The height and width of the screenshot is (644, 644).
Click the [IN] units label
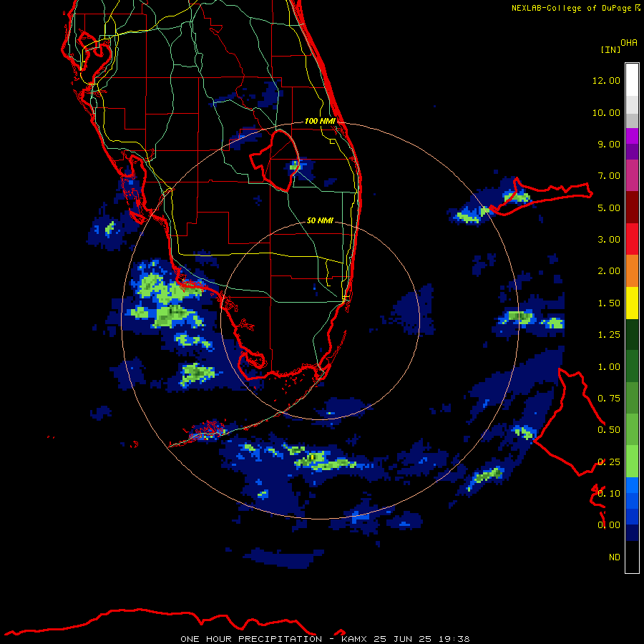[x=611, y=49]
